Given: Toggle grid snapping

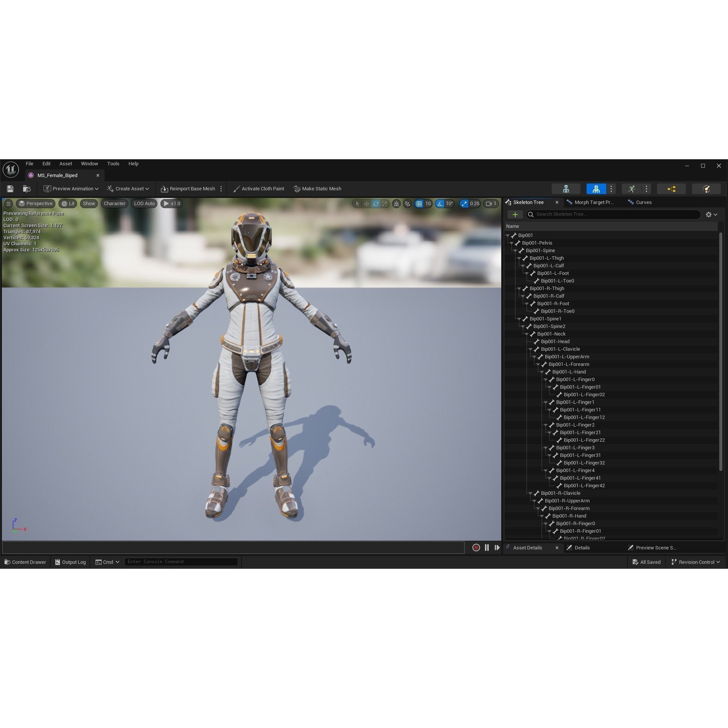Looking at the screenshot, I should (419, 204).
